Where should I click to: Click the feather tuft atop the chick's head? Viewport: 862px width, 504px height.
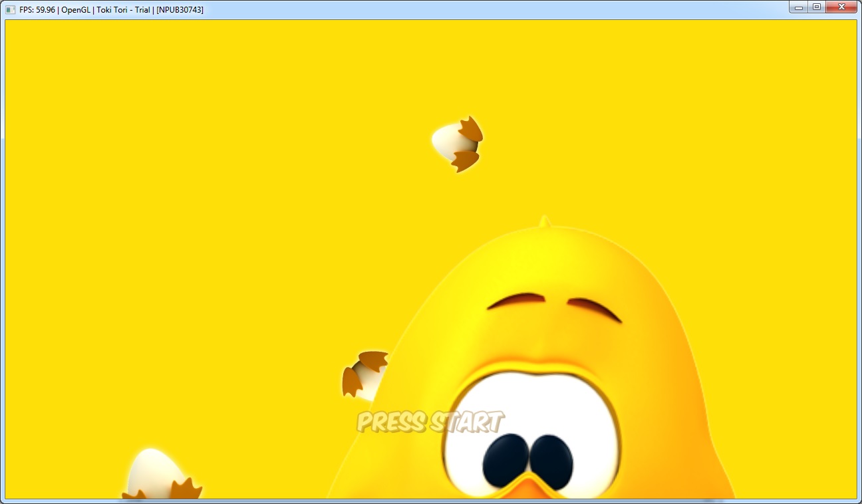pyautogui.click(x=545, y=221)
